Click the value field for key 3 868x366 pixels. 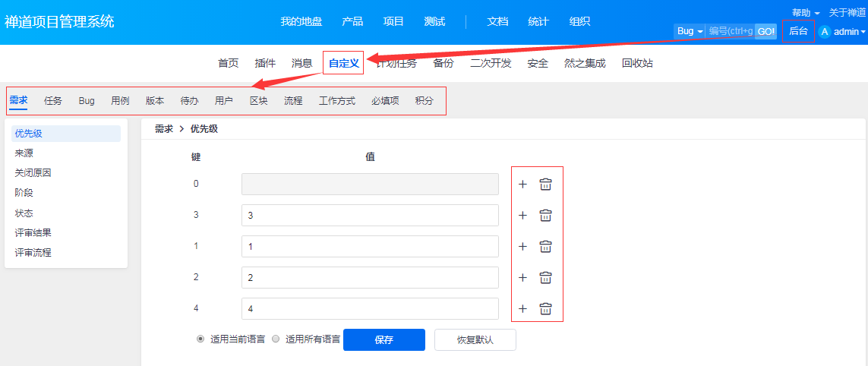pyautogui.click(x=370, y=216)
